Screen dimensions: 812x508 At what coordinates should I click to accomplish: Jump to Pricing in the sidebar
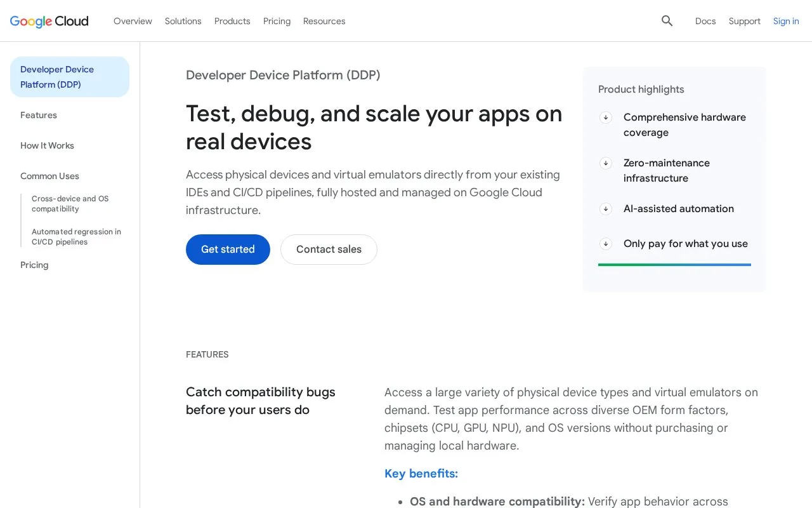pos(34,265)
